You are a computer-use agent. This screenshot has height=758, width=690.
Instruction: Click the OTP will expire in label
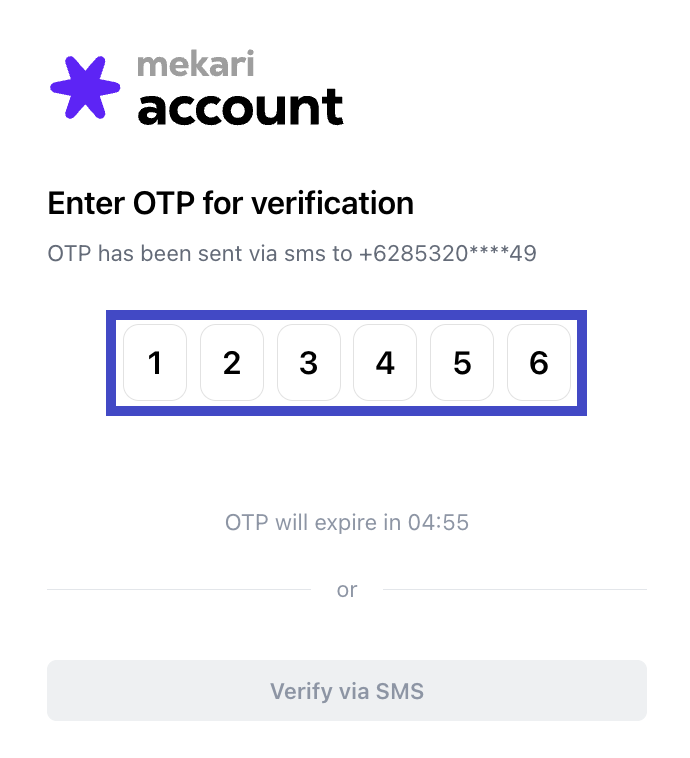click(x=314, y=522)
